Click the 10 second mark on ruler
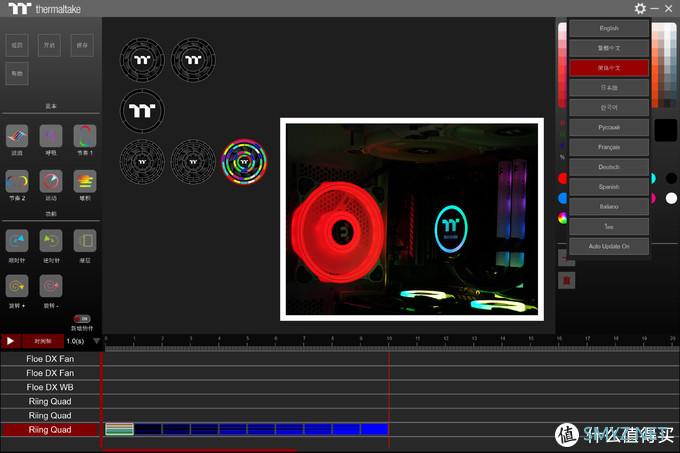The width and height of the screenshot is (680, 453). pos(389,339)
